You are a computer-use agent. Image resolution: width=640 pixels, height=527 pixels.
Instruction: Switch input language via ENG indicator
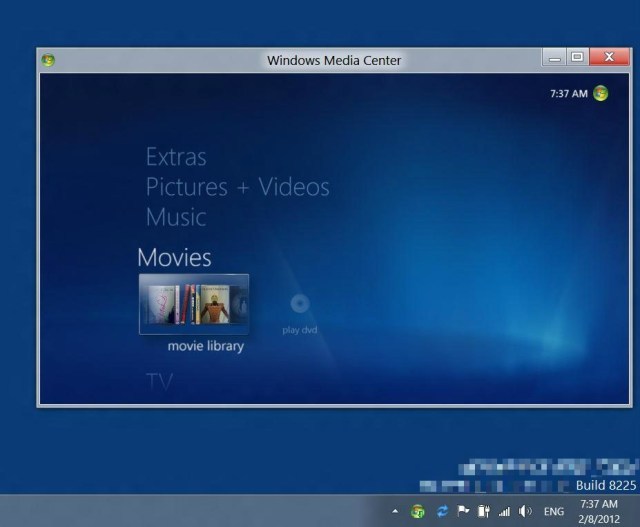click(554, 511)
